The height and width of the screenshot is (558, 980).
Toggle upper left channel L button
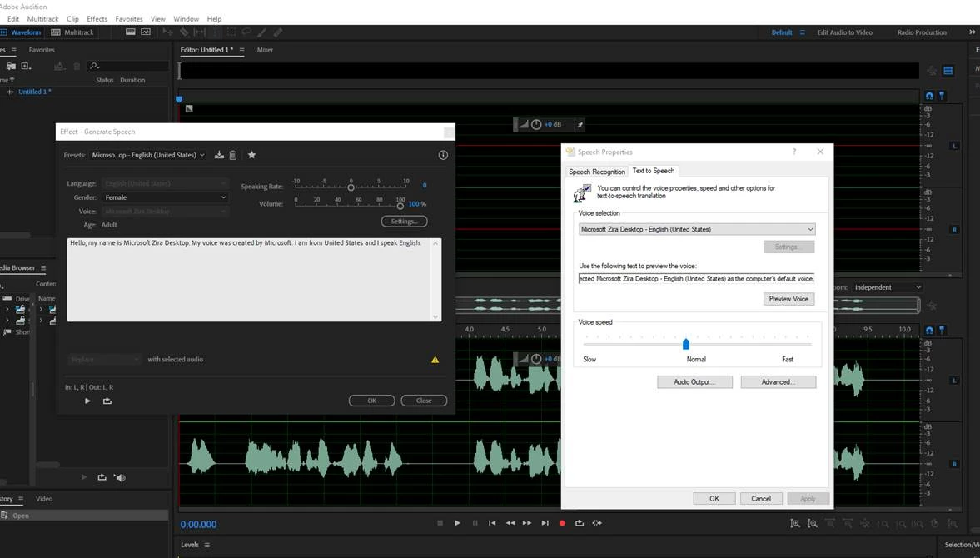pyautogui.click(x=954, y=146)
